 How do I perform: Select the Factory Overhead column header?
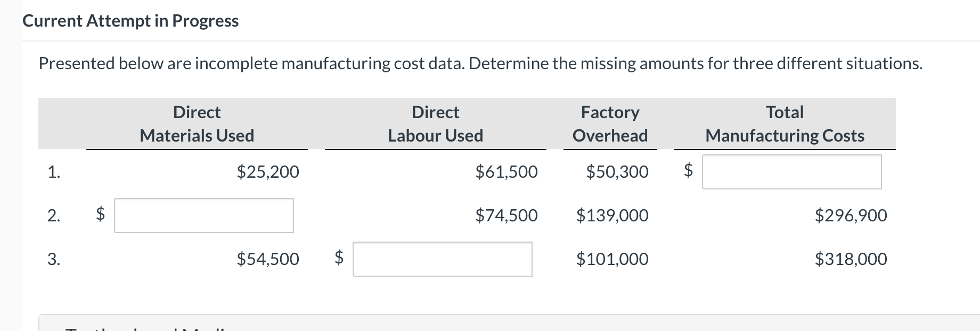[610, 123]
